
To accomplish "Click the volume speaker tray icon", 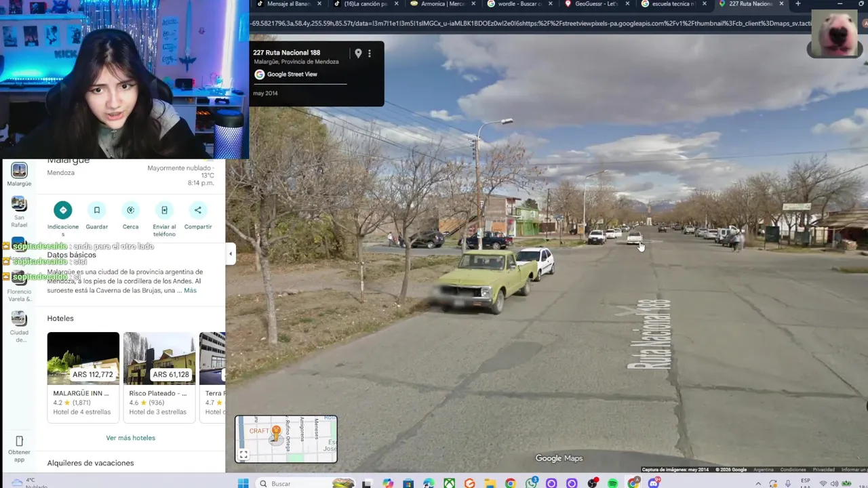I will [x=833, y=484].
